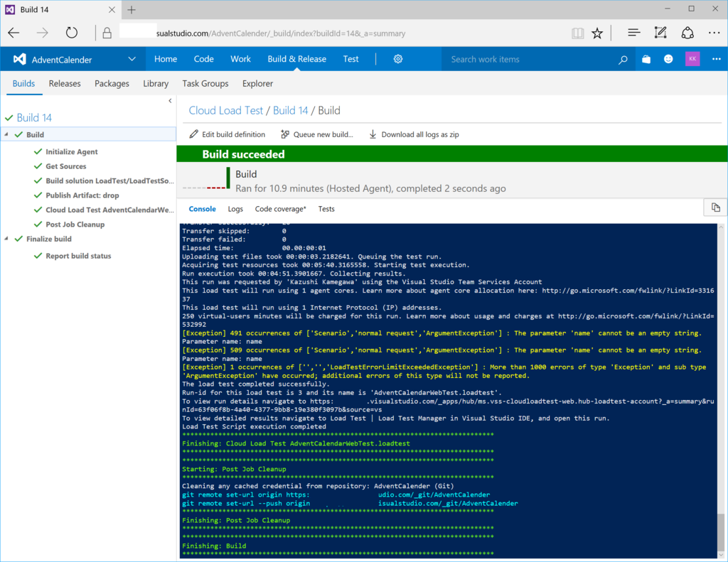Switch to the Builds tab

[23, 84]
